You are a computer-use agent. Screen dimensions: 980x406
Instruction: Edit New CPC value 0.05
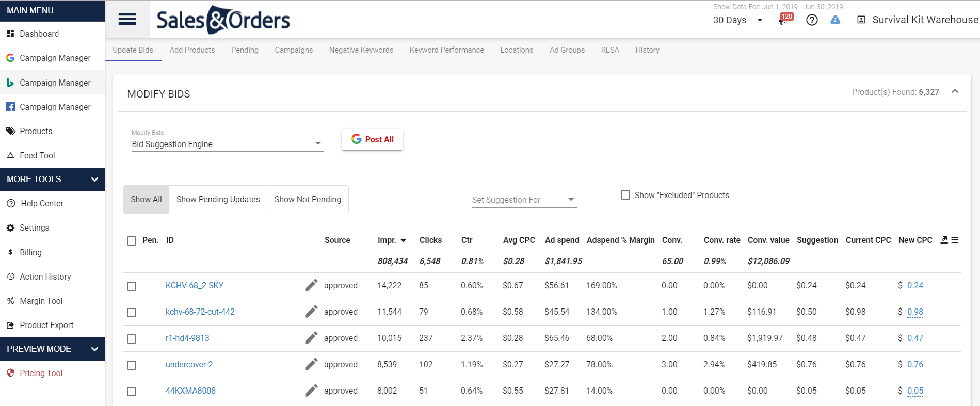(x=915, y=391)
